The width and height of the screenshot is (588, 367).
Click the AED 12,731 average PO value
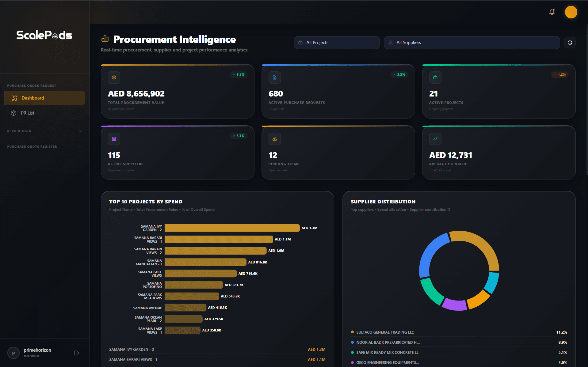451,155
